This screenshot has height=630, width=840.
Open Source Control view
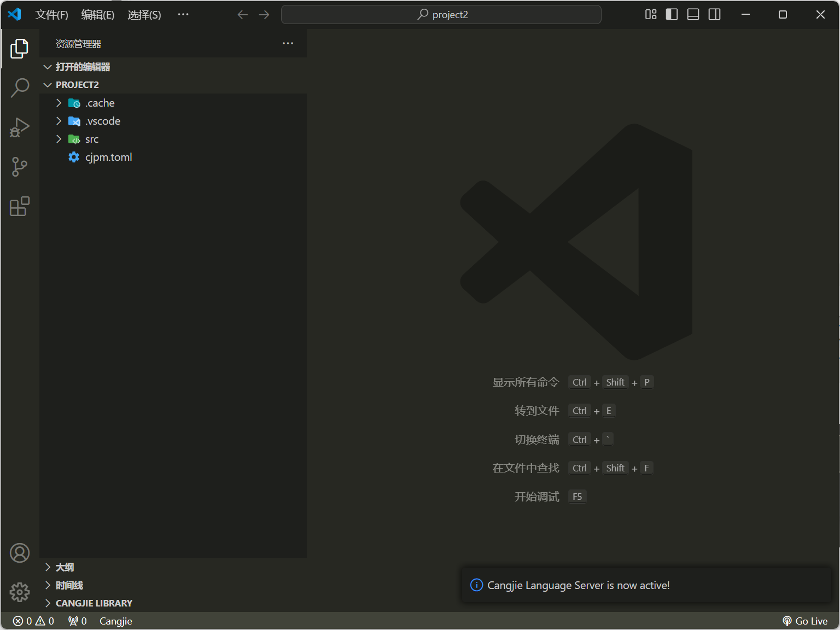20,167
